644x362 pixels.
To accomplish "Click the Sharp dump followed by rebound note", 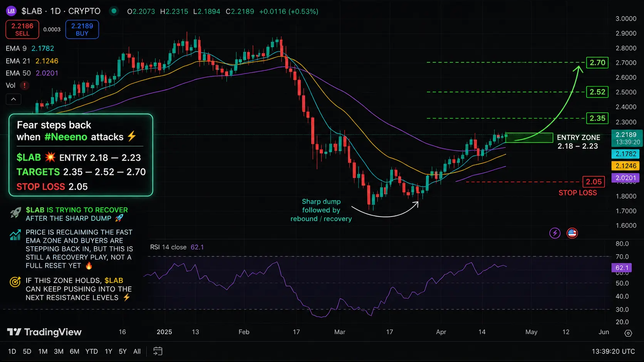I will point(321,210).
